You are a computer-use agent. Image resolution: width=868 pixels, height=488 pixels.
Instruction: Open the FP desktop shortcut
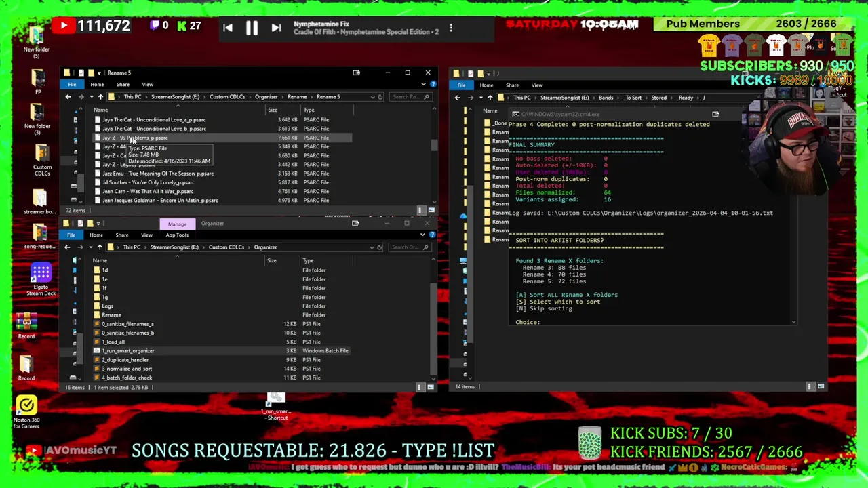(39, 81)
